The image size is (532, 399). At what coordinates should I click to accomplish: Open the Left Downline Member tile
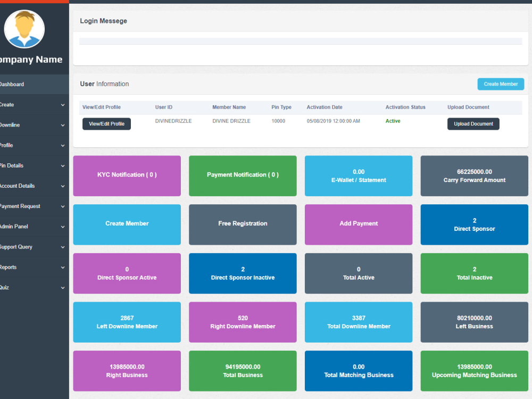point(127,322)
